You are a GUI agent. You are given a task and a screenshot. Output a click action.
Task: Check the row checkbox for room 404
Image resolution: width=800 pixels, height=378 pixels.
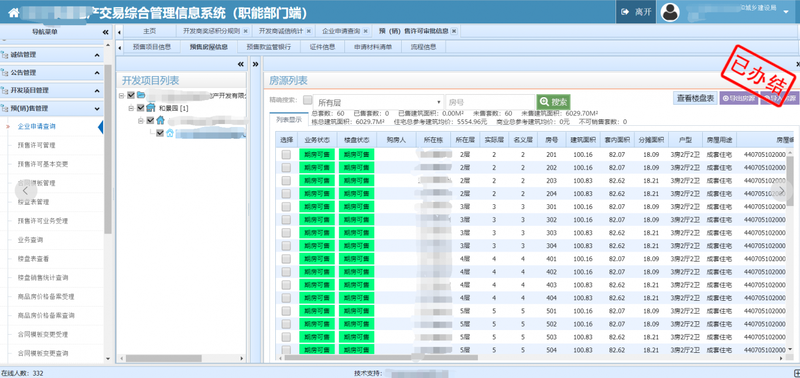pyautogui.click(x=286, y=298)
